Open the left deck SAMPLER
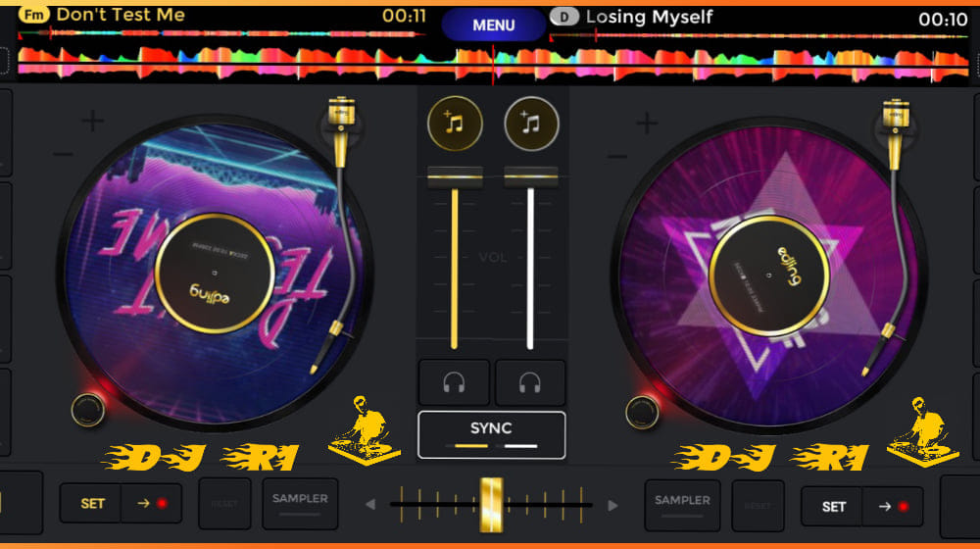 tap(300, 503)
